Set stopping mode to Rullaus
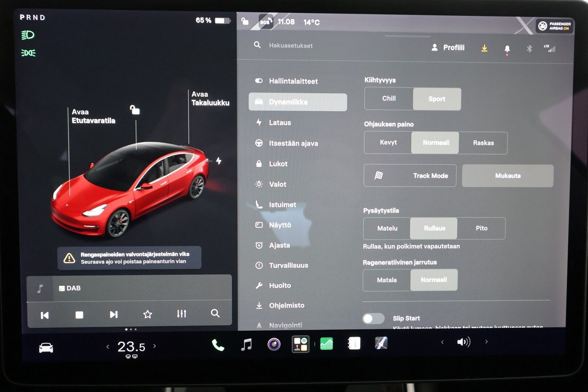This screenshot has width=588, height=392. point(434,228)
